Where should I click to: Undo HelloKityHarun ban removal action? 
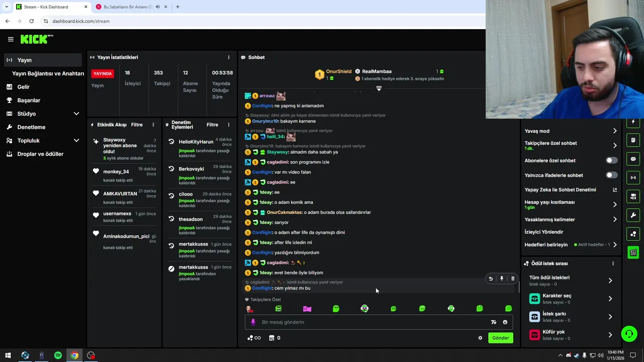pos(172,142)
